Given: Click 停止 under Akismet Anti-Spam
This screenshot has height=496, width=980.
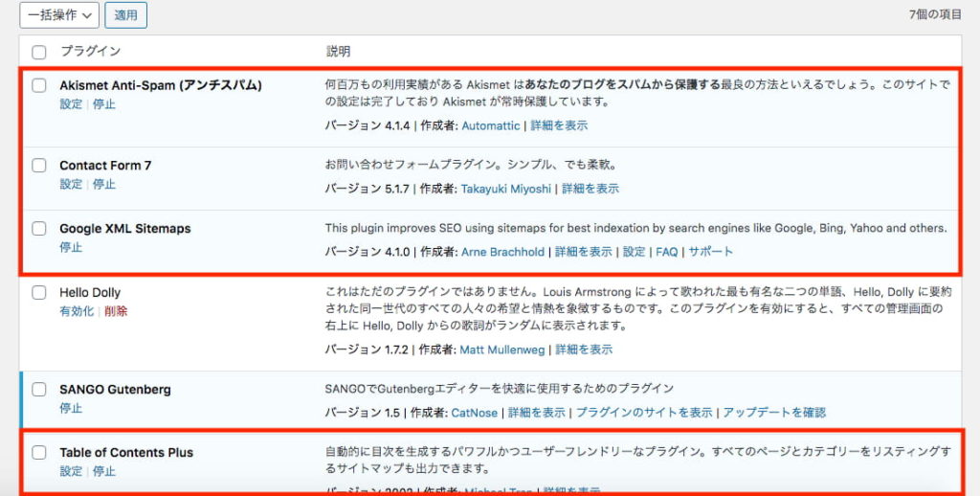Looking at the screenshot, I should [103, 103].
